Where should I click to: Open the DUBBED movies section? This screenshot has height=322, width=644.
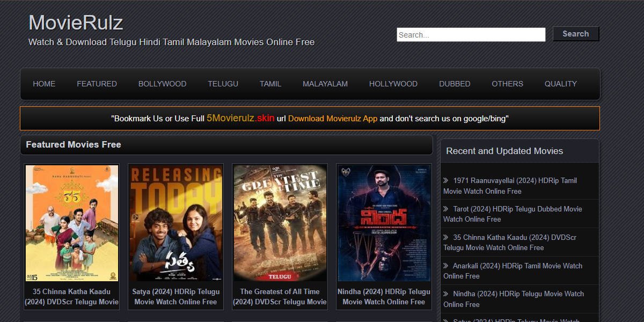(x=455, y=84)
